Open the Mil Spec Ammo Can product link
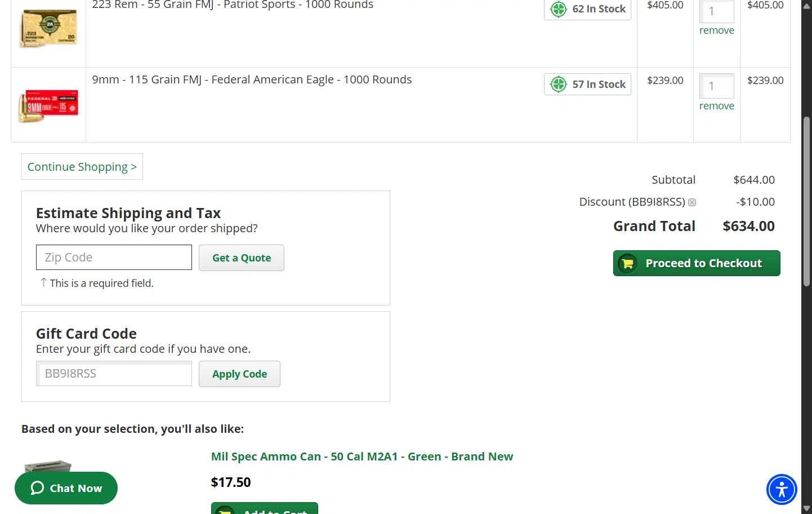Image resolution: width=812 pixels, height=514 pixels. click(362, 457)
